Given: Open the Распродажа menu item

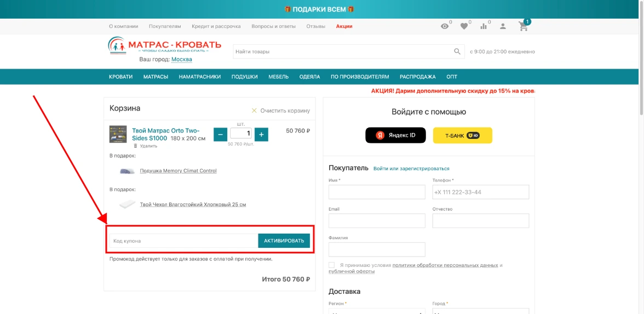Looking at the screenshot, I should tap(417, 77).
